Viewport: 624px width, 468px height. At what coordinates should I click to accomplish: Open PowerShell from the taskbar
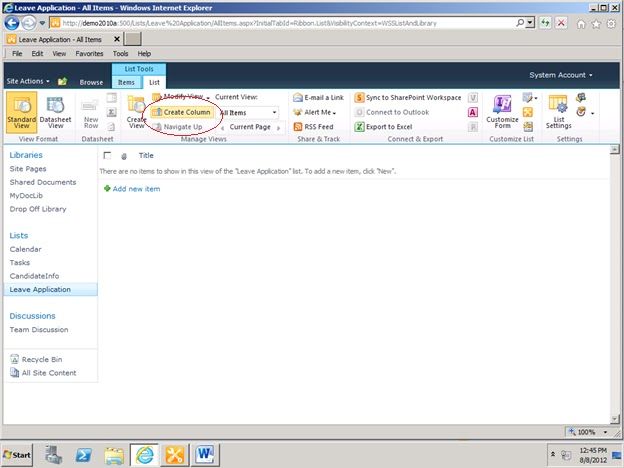point(84,455)
